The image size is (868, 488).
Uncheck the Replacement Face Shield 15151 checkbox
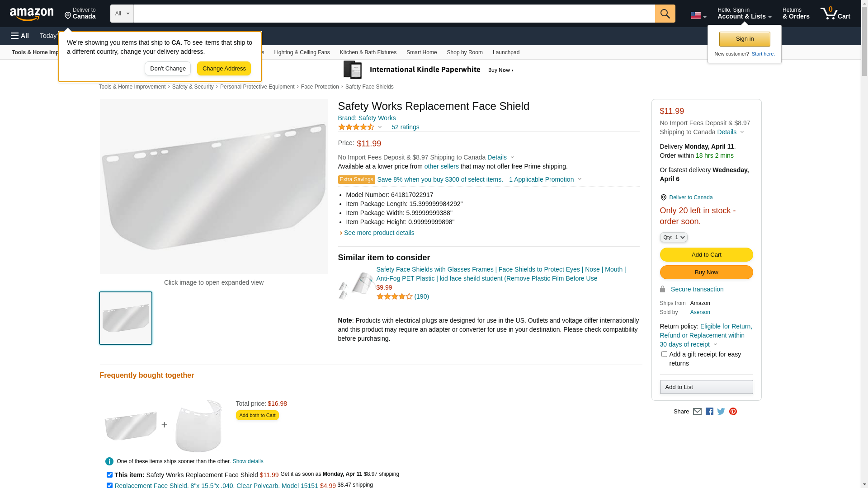pos(109,485)
